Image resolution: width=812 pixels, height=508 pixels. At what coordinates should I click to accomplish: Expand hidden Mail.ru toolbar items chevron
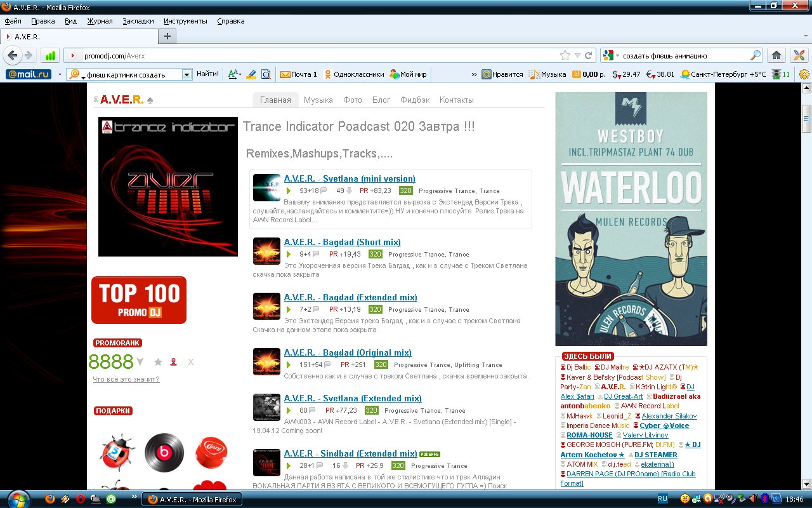pyautogui.click(x=474, y=74)
